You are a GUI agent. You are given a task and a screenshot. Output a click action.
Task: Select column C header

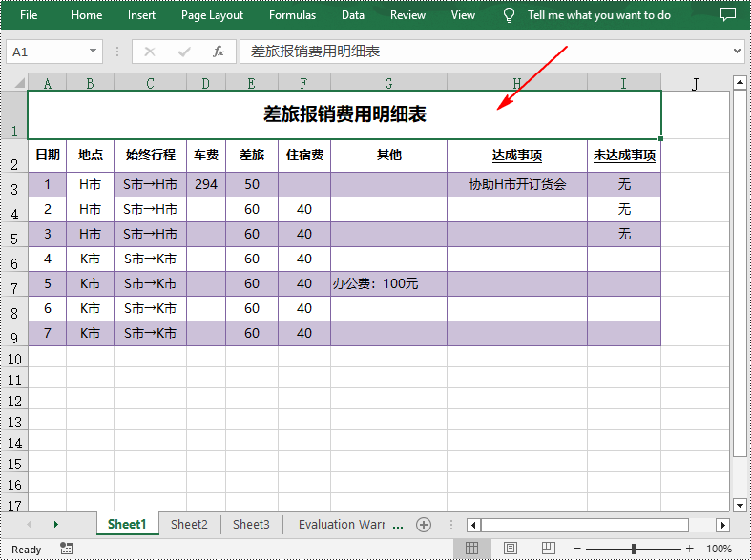[150, 83]
